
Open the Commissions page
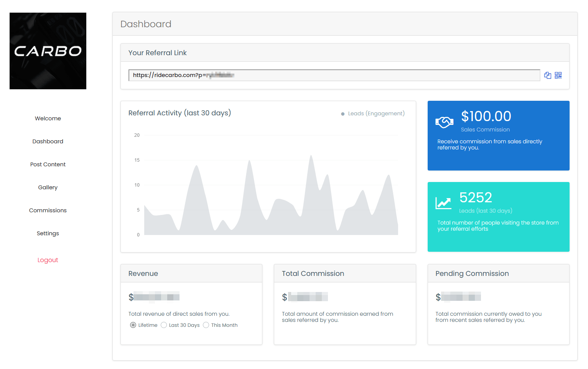pyautogui.click(x=48, y=210)
